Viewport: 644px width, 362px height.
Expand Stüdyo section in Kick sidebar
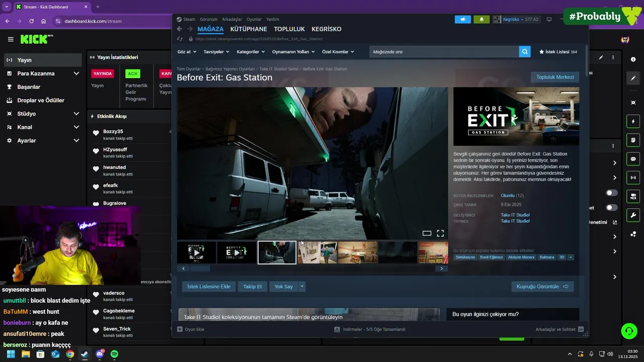76,114
